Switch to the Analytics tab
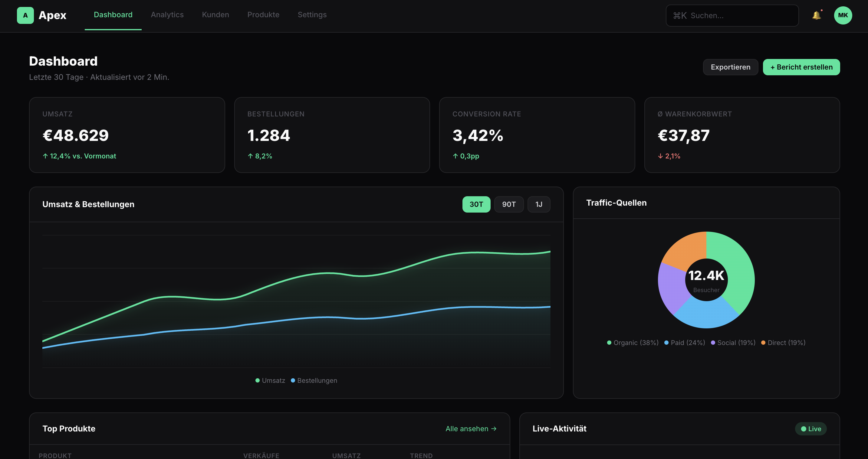Image resolution: width=868 pixels, height=459 pixels. 167,15
